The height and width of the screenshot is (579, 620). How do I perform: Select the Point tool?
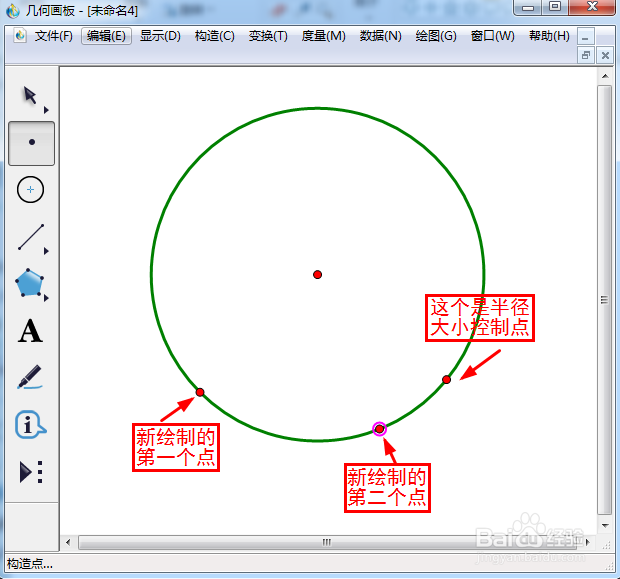click(x=32, y=143)
